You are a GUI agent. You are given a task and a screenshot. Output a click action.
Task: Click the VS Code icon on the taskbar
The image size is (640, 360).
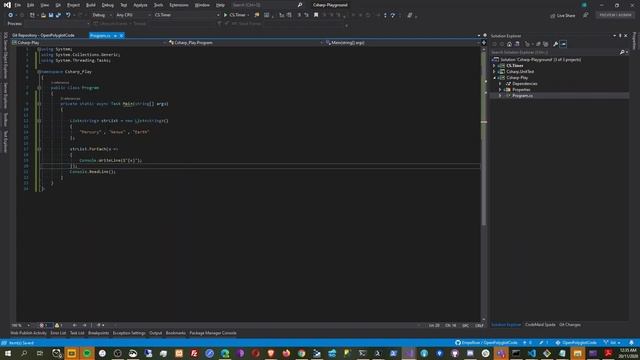pyautogui.click(x=532, y=353)
